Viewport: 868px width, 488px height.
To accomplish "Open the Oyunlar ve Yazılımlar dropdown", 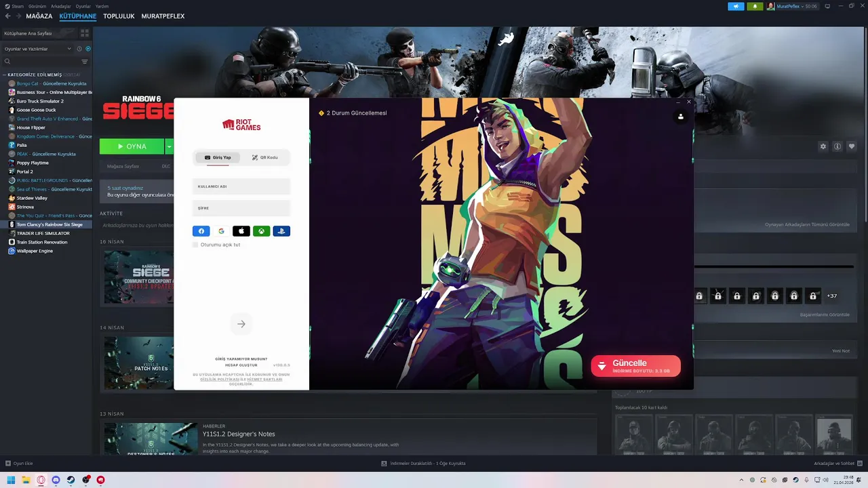I will pos(37,49).
